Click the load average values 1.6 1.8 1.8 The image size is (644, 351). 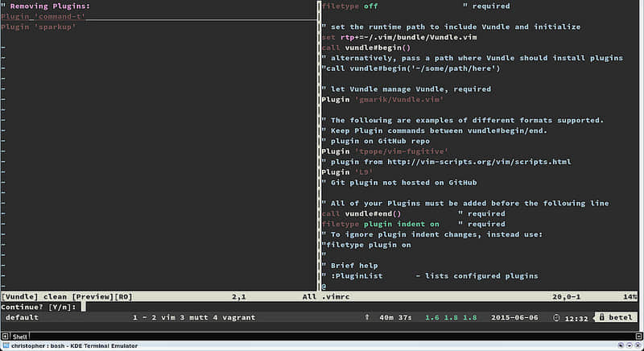pos(452,317)
